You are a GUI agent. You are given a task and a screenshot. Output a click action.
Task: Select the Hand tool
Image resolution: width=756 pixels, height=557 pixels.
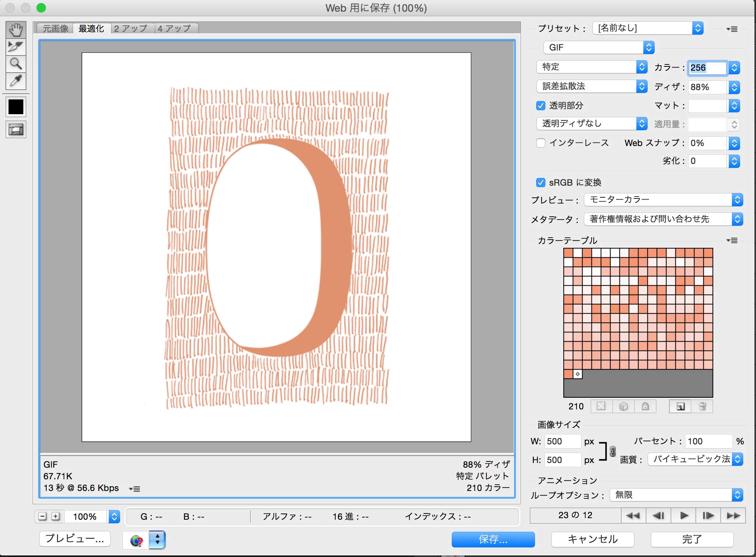click(16, 30)
